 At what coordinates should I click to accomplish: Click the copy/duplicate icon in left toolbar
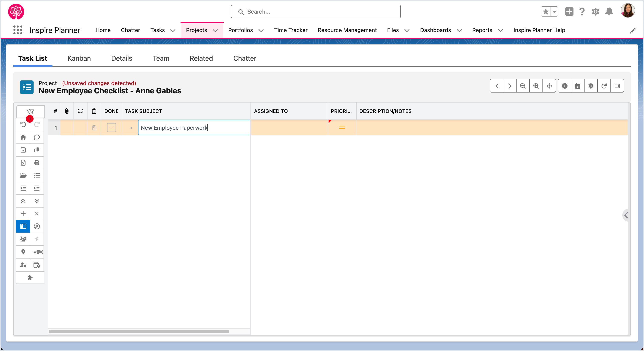click(x=37, y=150)
